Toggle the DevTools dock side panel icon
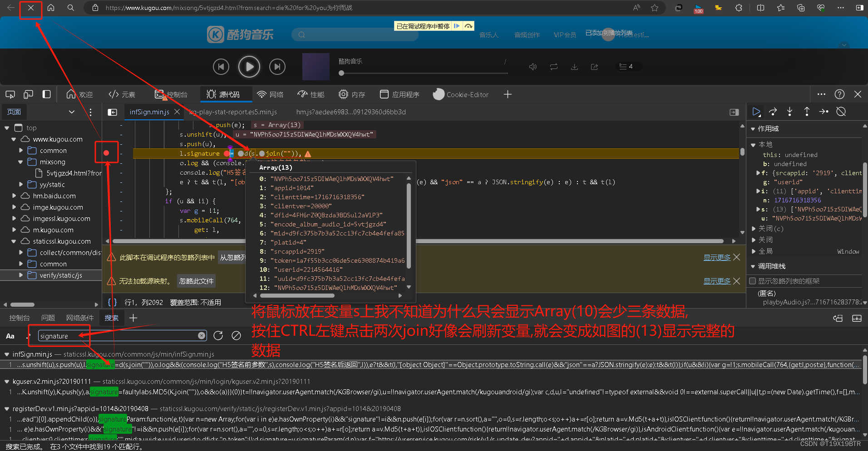This screenshot has width=868, height=451. tap(46, 94)
